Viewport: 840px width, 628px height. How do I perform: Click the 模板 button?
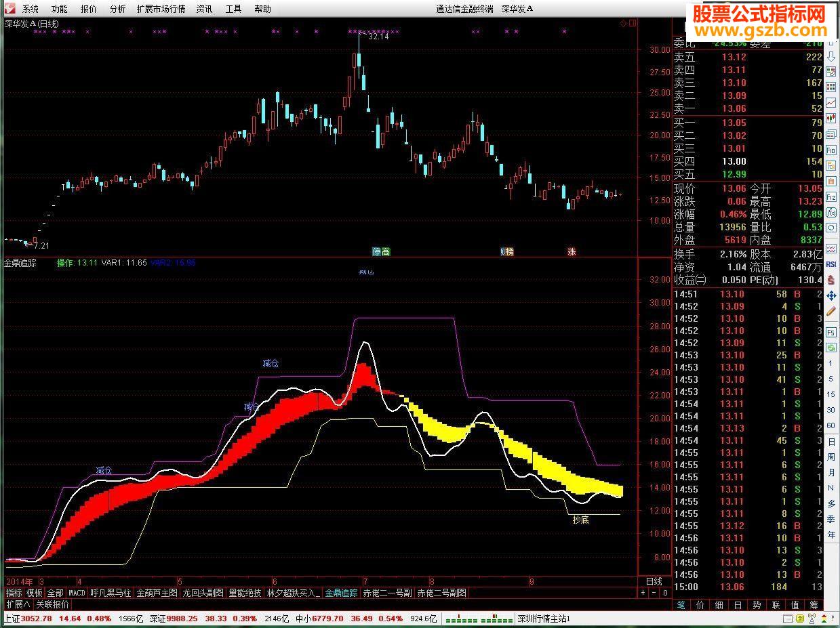pyautogui.click(x=35, y=593)
